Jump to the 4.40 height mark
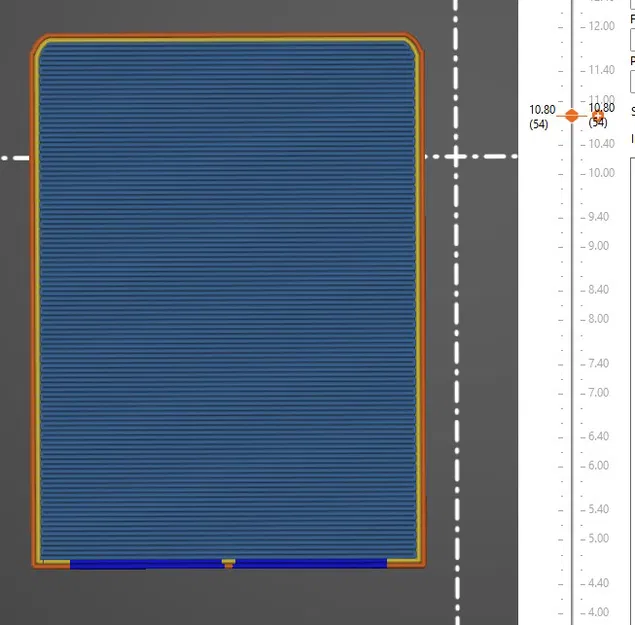The height and width of the screenshot is (625, 635). 598,583
